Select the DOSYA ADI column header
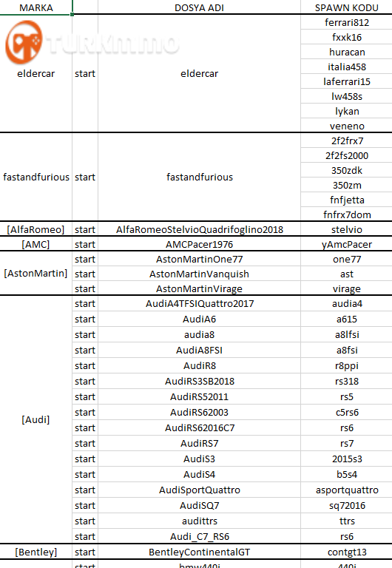 (x=199, y=7)
